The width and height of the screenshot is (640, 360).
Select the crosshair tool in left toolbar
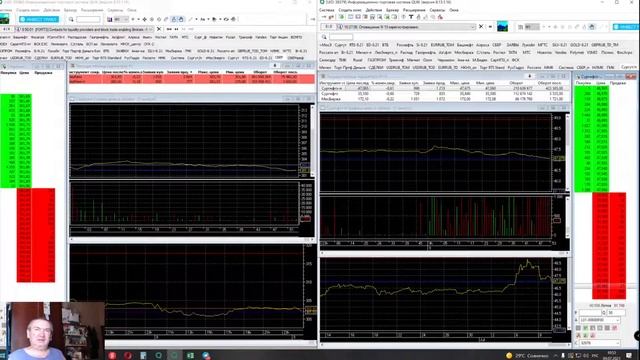pyautogui.click(x=144, y=19)
